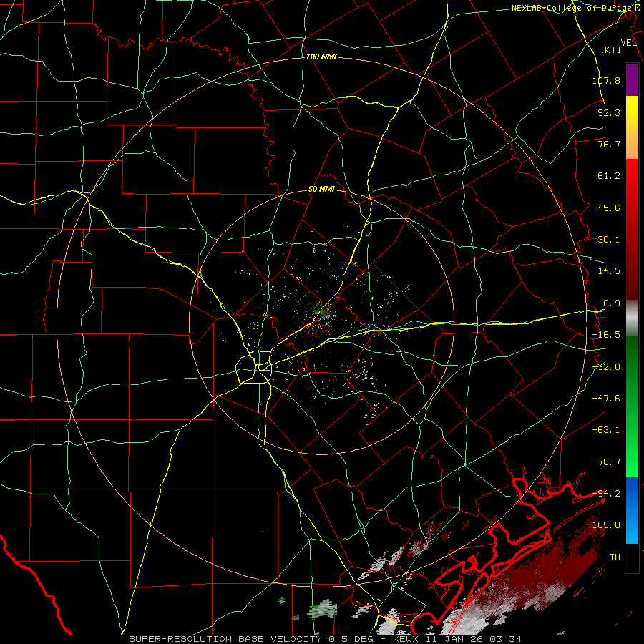This screenshot has width=644, height=644.
Task: Click the 14.5 legend value
Action: coord(609,271)
